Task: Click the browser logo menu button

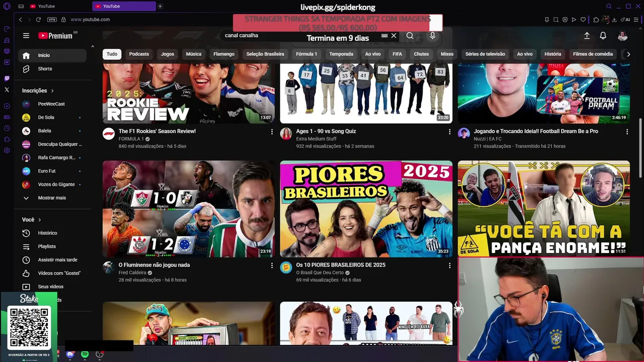Action: tap(7, 6)
